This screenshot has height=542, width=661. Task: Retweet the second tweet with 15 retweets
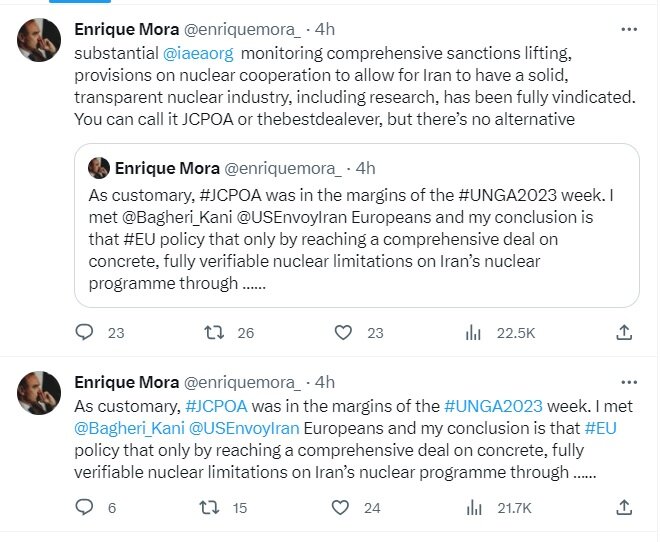pos(209,508)
